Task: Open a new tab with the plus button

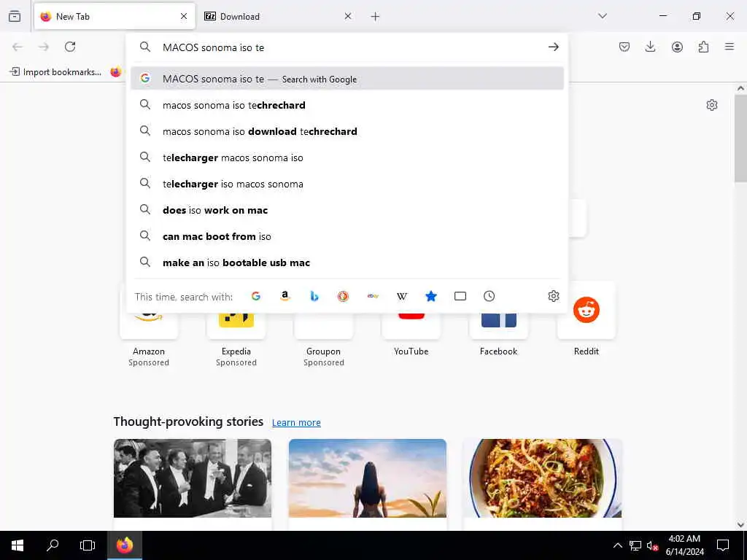Action: (375, 17)
